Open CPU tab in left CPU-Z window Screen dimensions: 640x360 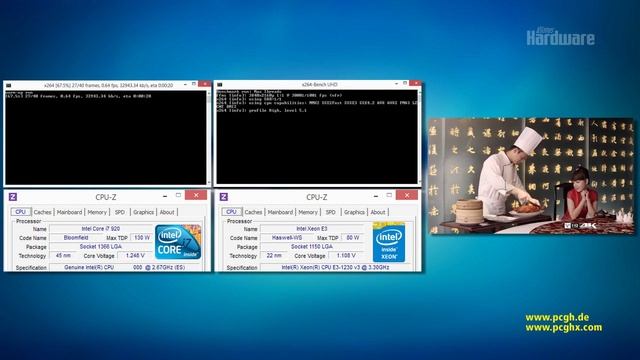click(x=20, y=212)
